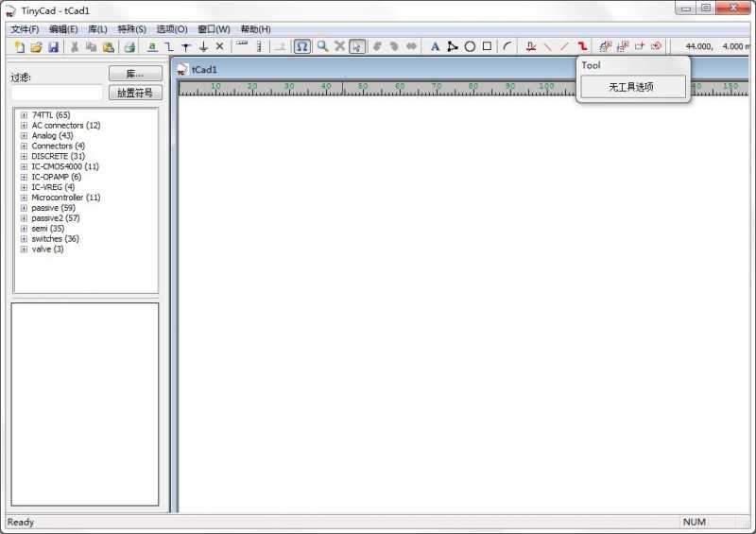Open the 文件(F) menu

(25, 29)
